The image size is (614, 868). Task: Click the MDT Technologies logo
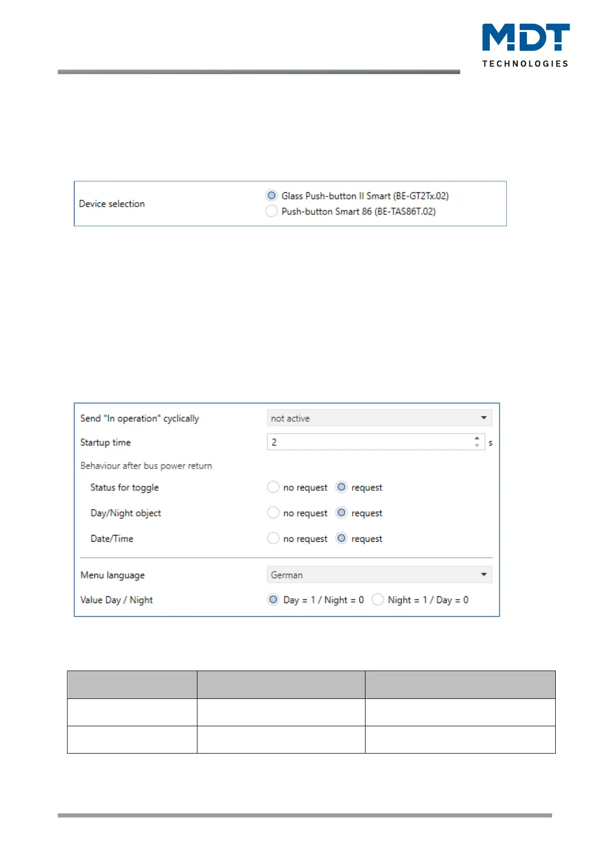[525, 45]
